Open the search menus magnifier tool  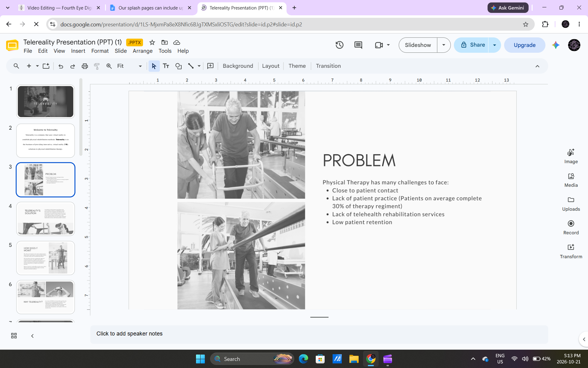click(16, 66)
